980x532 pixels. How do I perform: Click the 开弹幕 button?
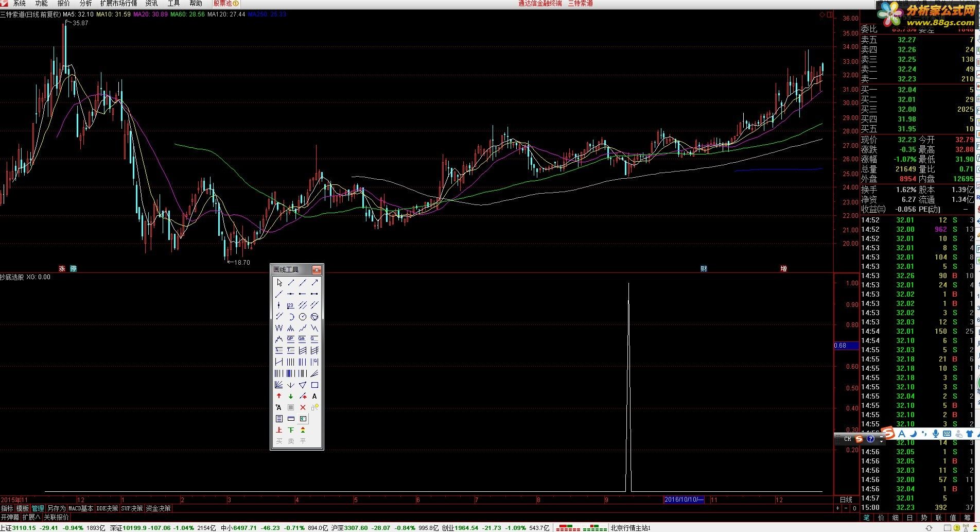click(10, 517)
